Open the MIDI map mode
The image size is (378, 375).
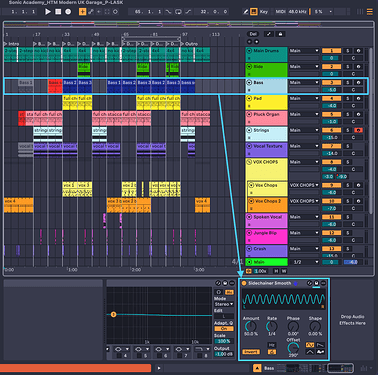tap(280, 12)
